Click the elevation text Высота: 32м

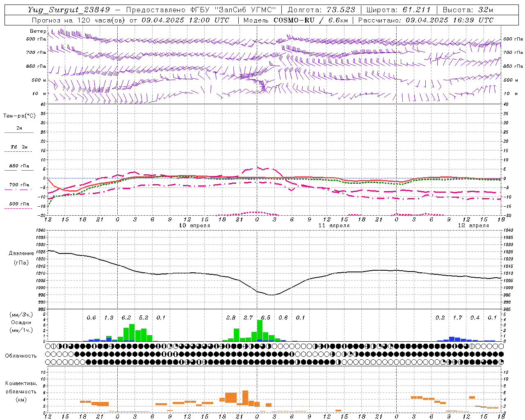click(x=468, y=10)
